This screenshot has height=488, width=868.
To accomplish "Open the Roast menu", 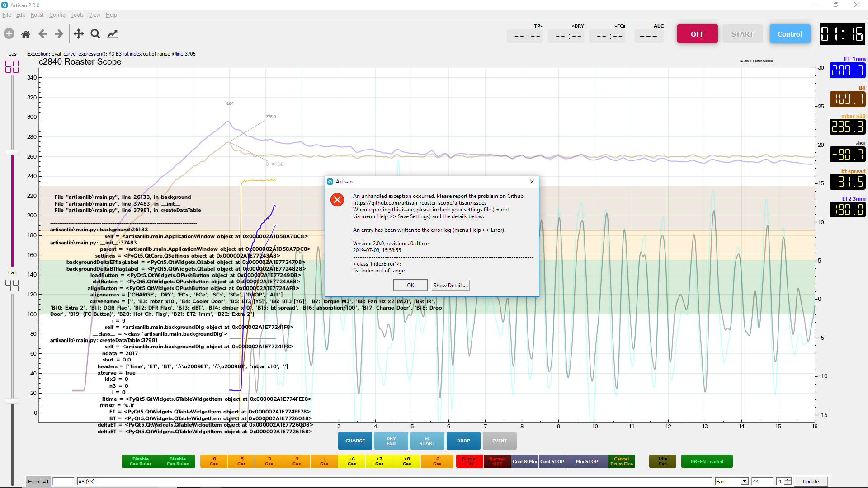I will (37, 15).
